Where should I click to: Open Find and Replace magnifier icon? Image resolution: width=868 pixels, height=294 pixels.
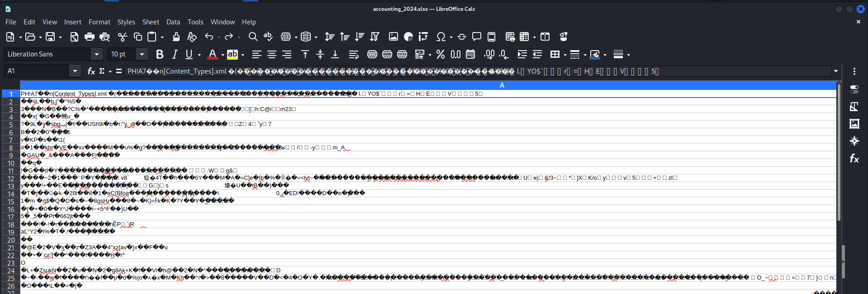[253, 37]
